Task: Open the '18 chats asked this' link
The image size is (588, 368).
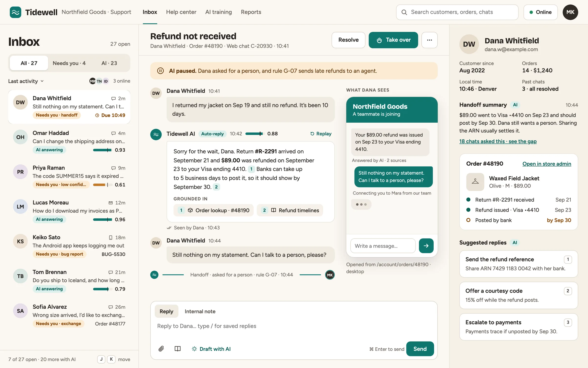Action: [498, 141]
